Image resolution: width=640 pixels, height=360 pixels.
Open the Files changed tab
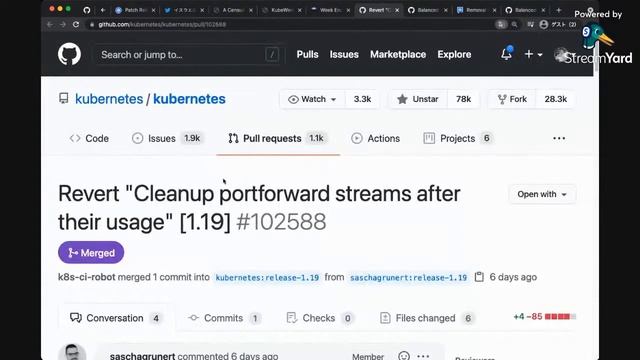(x=427, y=318)
